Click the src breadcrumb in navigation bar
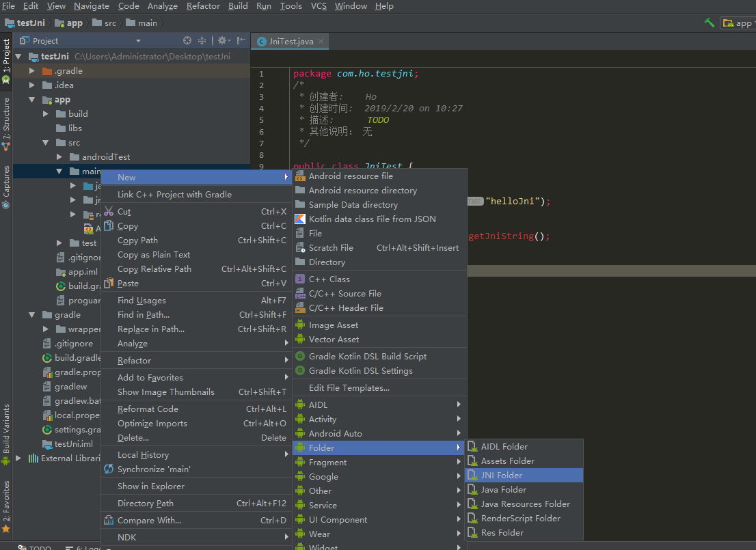756x550 pixels. coord(105,23)
